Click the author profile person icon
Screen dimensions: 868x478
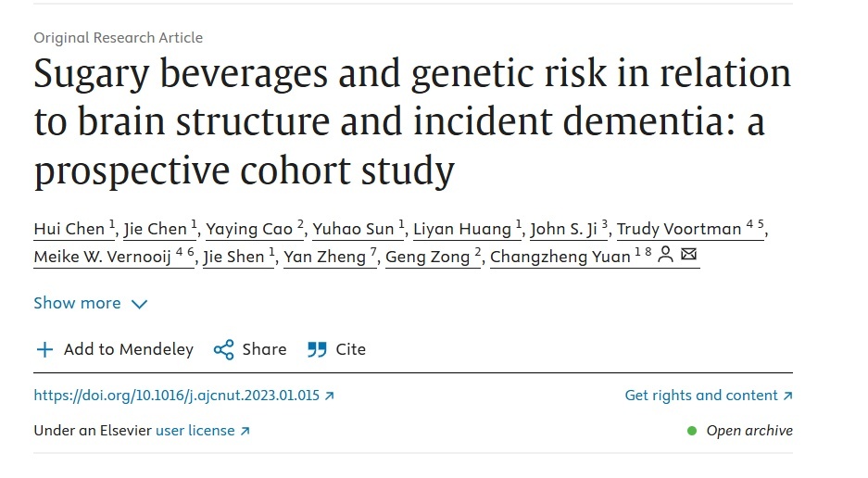tap(665, 256)
